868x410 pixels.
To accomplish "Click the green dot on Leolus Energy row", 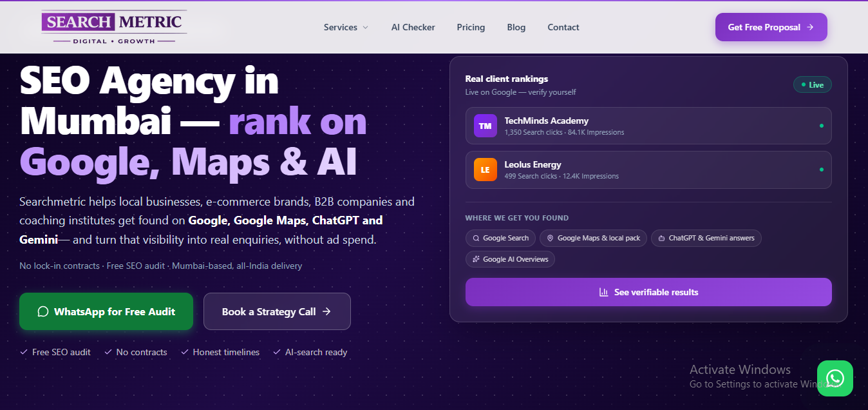I will point(821,170).
